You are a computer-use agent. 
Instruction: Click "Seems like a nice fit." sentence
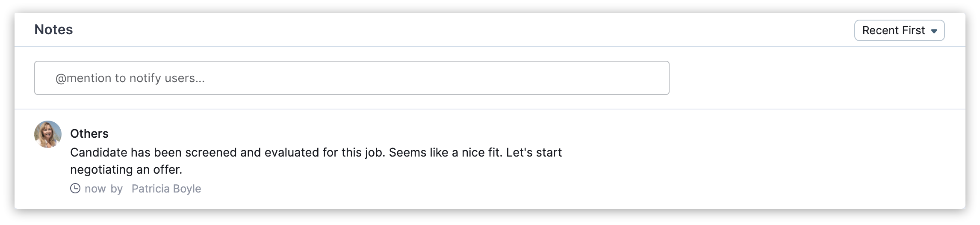446,153
